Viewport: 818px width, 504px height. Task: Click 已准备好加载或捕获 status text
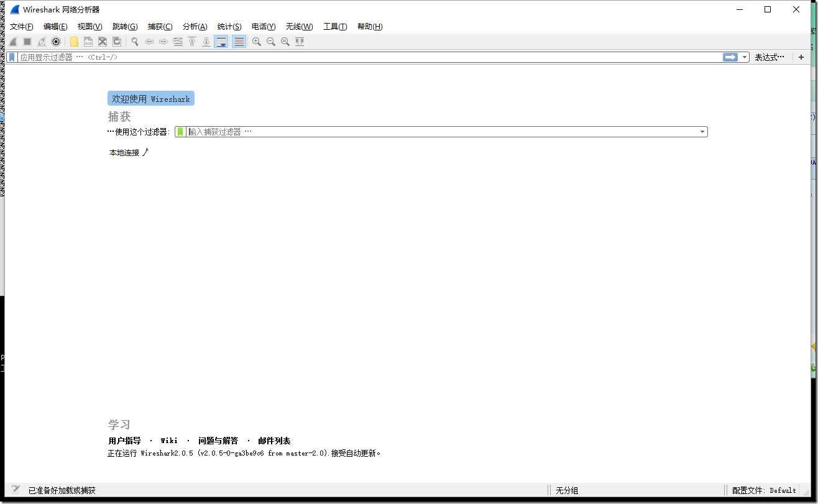pos(62,490)
